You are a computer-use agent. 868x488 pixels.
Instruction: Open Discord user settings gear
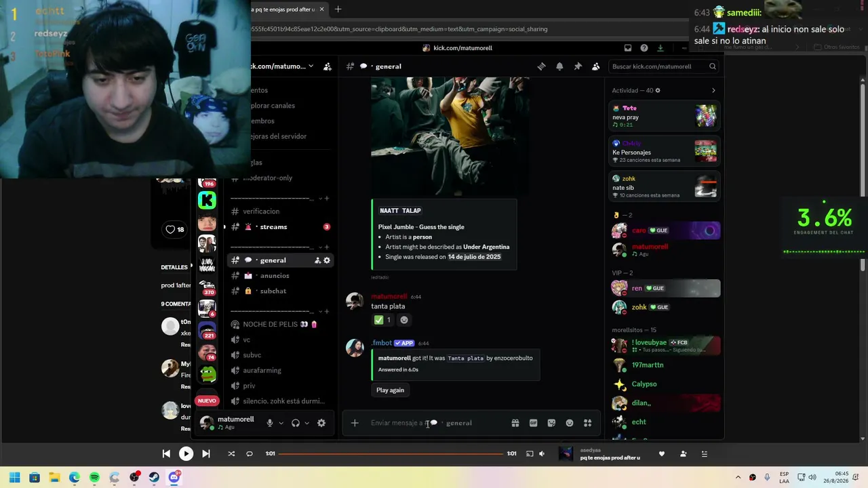pos(321,423)
